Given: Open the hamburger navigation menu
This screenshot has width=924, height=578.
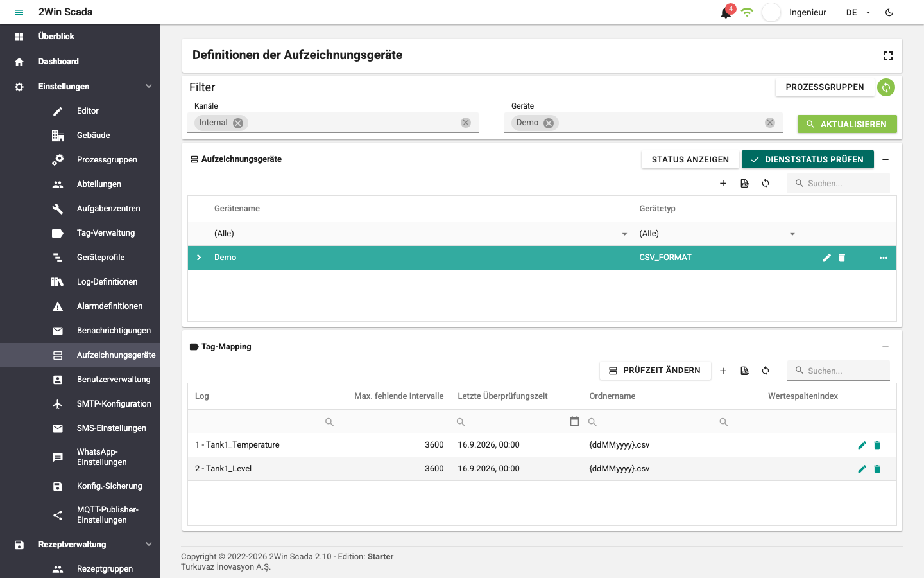Looking at the screenshot, I should [19, 12].
